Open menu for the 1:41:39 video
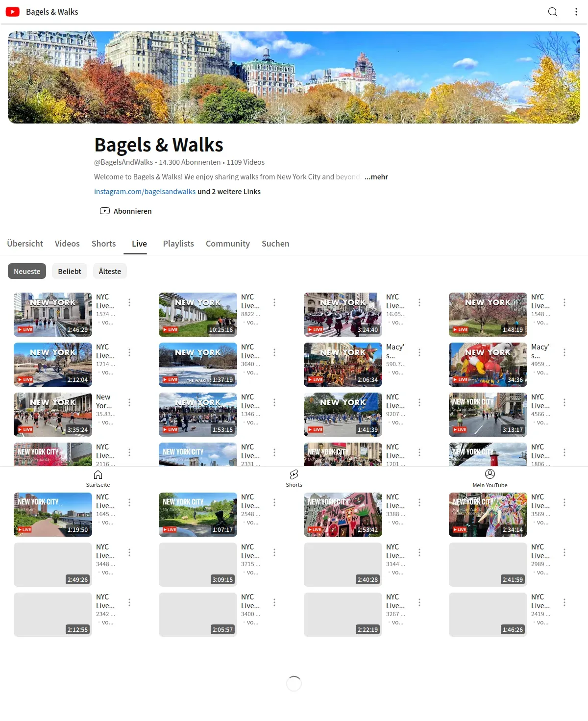 coord(419,402)
